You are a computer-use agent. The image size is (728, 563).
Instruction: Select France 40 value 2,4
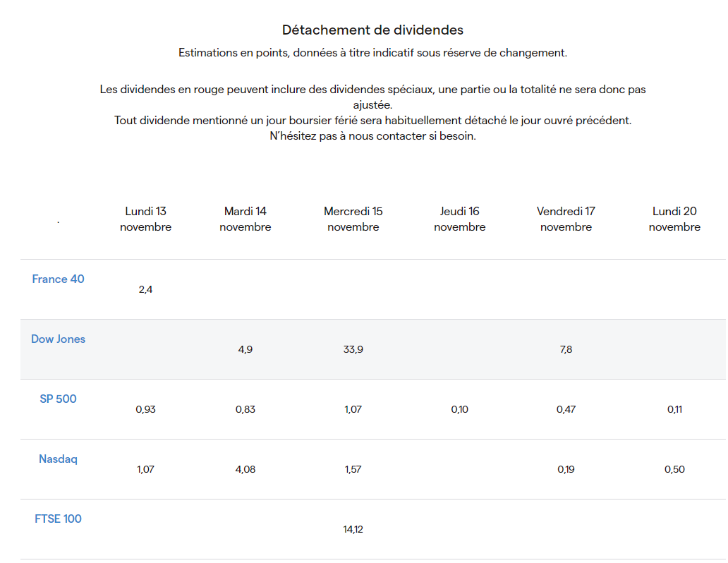[x=146, y=289]
